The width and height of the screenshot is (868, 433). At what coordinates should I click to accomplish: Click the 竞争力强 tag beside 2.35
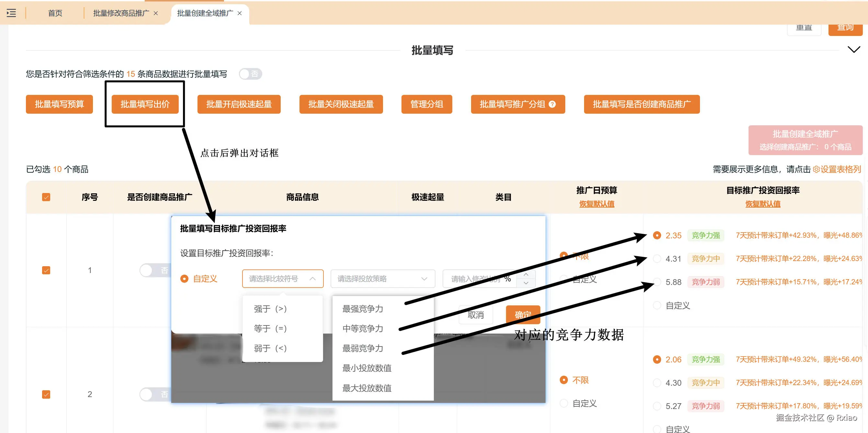[705, 235]
